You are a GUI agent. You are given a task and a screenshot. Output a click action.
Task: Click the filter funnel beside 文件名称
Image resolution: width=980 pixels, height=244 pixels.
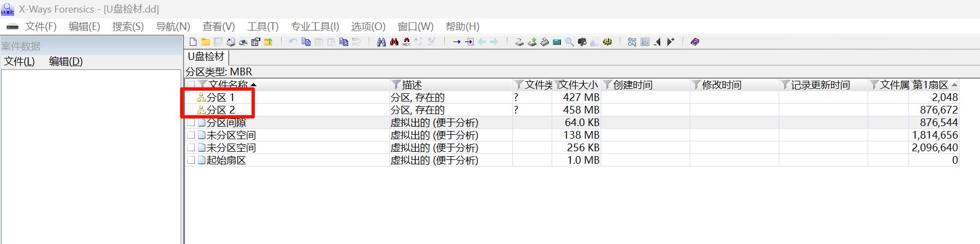(x=203, y=85)
